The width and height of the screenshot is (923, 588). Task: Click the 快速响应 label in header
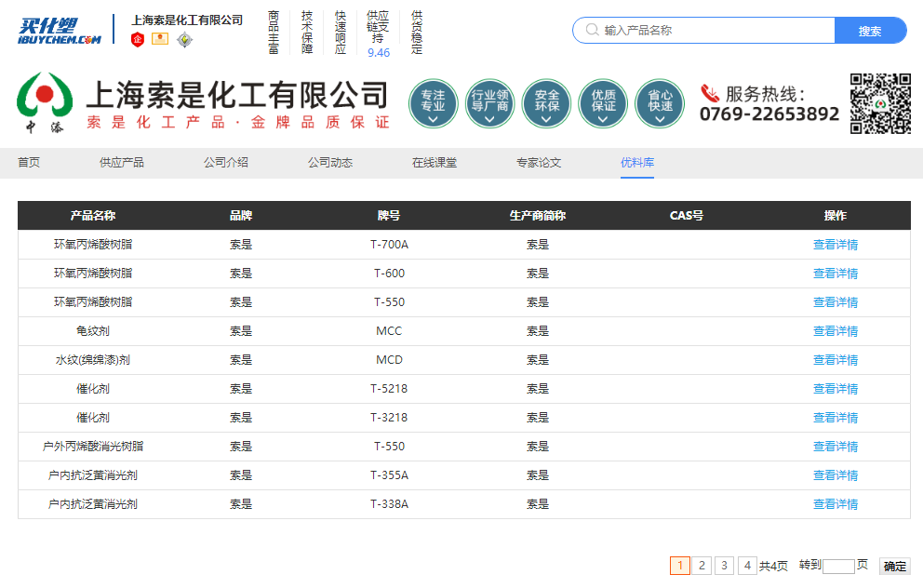(x=341, y=32)
